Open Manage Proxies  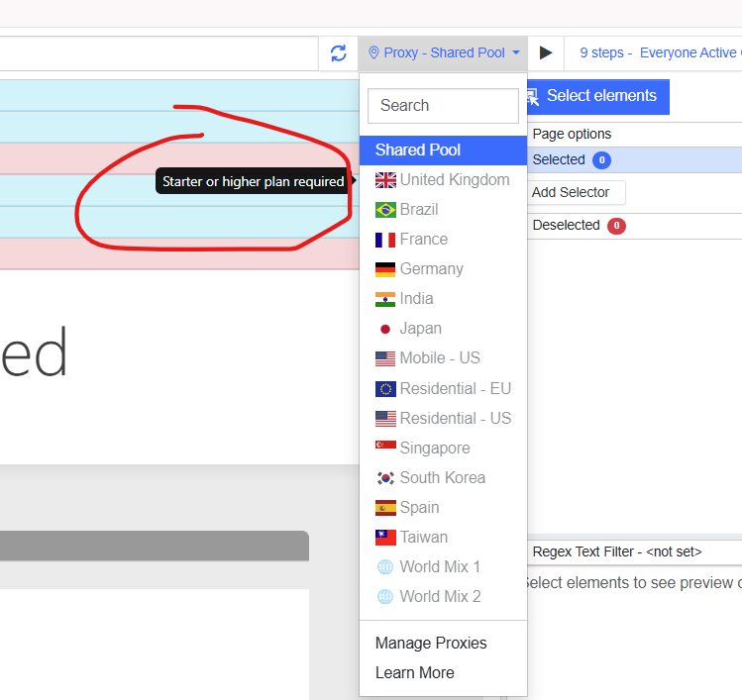click(x=431, y=644)
